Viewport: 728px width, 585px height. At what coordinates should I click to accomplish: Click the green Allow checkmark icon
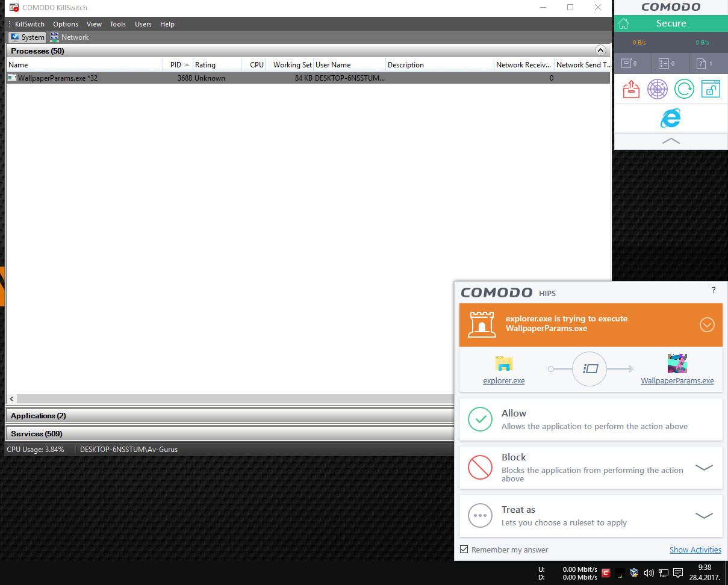click(x=481, y=419)
